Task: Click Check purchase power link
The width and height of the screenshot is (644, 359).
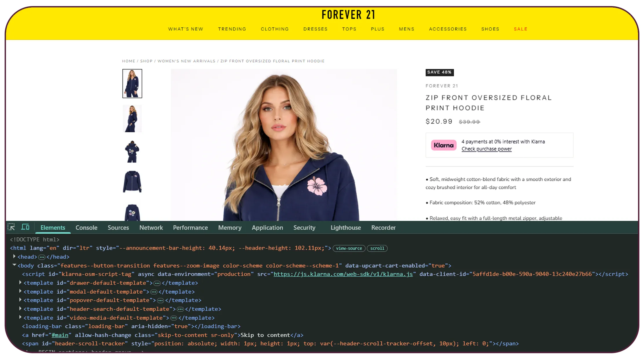Action: pos(486,149)
